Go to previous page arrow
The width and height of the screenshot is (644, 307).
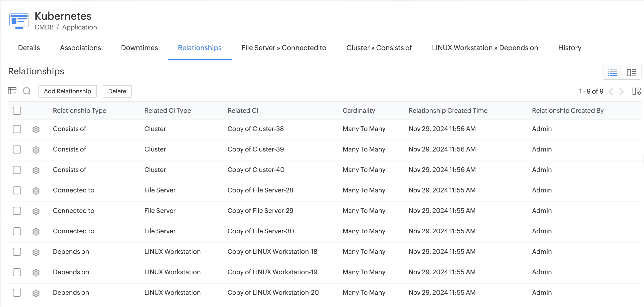pos(611,92)
